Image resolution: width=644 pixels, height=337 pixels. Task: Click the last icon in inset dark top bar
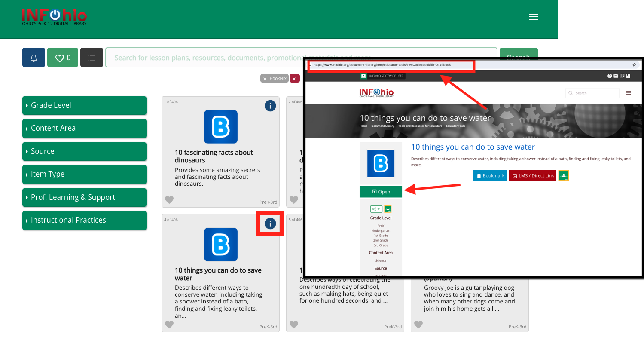pyautogui.click(x=628, y=76)
